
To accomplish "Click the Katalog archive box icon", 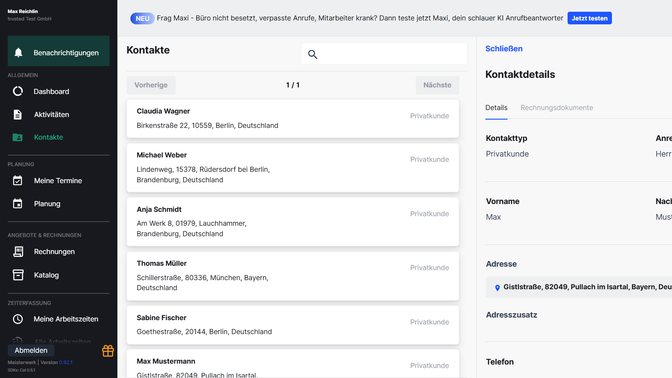I will coord(18,275).
